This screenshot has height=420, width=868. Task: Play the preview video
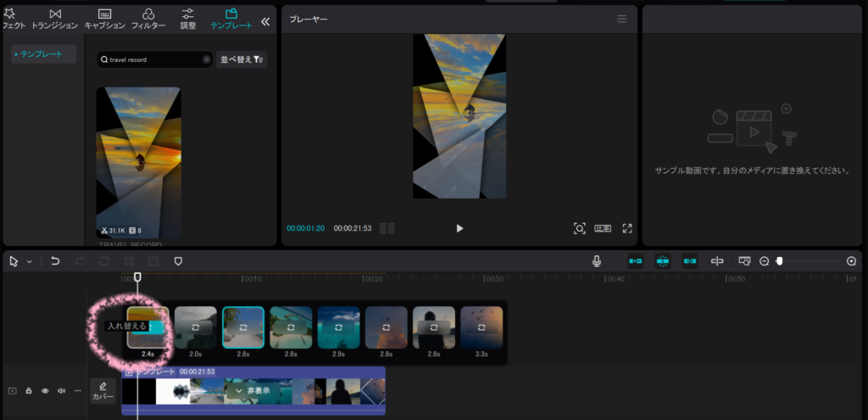tap(459, 228)
